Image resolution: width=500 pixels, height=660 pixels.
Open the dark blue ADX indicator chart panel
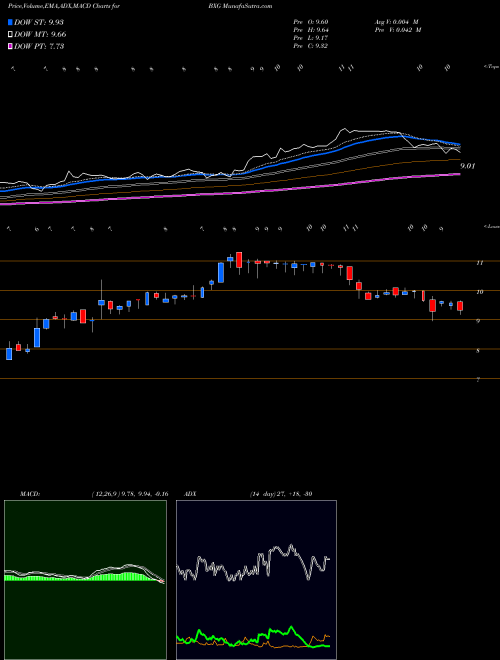(x=256, y=580)
